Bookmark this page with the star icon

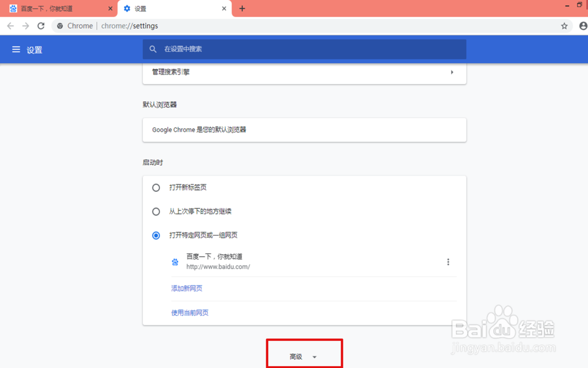[x=564, y=26]
